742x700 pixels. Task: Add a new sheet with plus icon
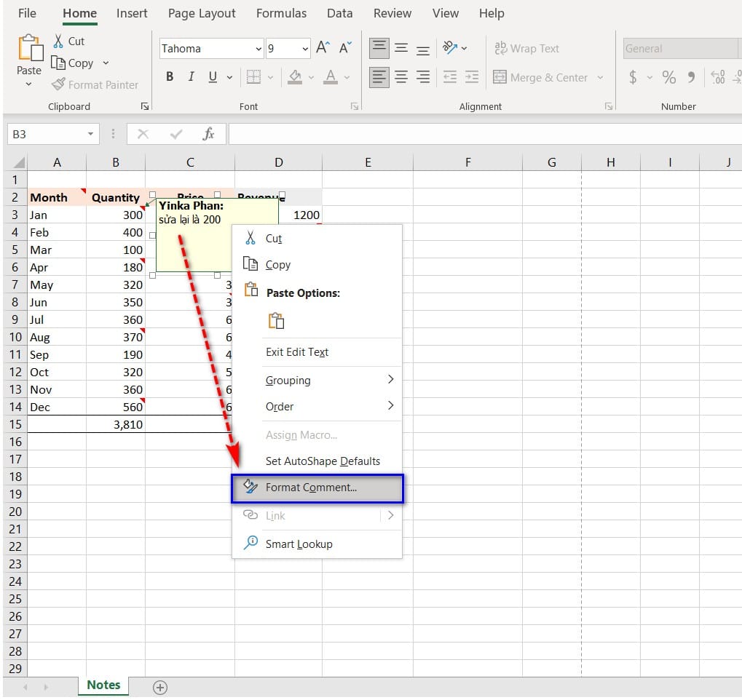pos(160,687)
